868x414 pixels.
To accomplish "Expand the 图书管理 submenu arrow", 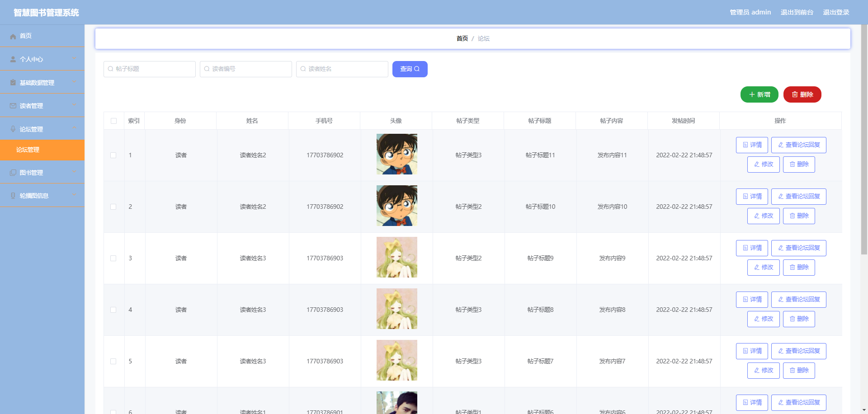I will click(x=74, y=172).
